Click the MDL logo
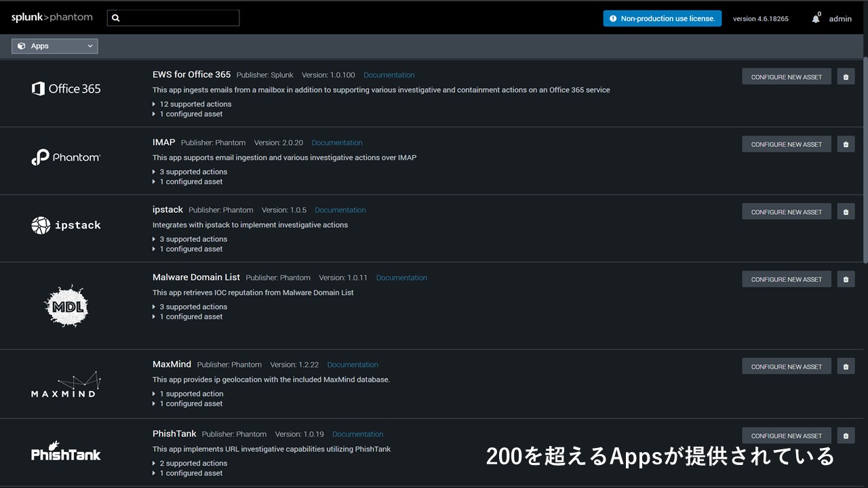This screenshot has width=868, height=488. tap(66, 306)
